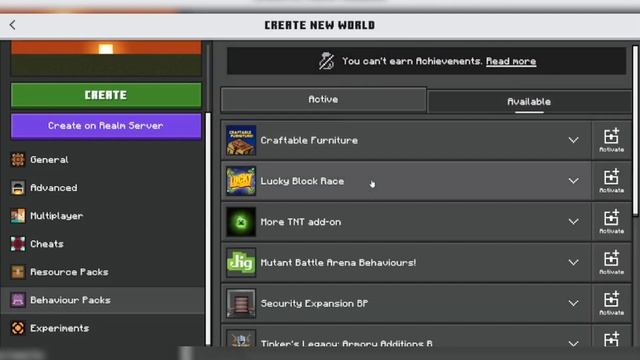Select the Lucky Block Race name
Viewport: 640px width, 360px height.
click(x=302, y=181)
